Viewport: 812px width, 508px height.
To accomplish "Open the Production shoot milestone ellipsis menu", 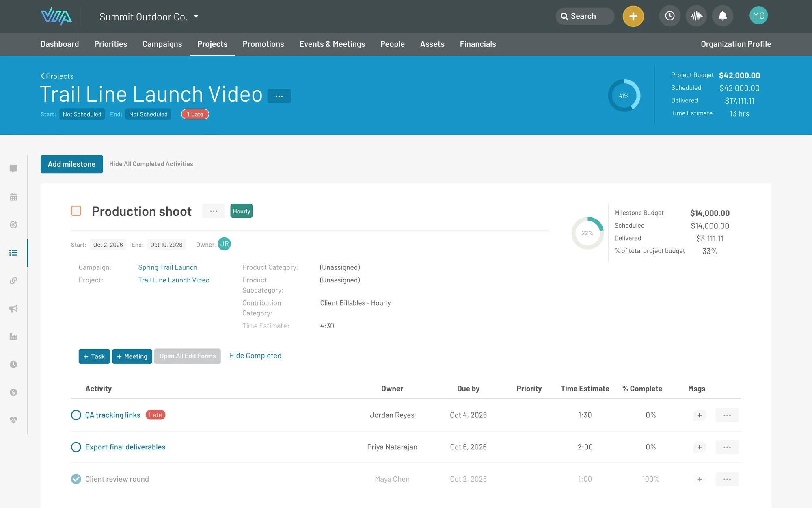I will pos(214,211).
